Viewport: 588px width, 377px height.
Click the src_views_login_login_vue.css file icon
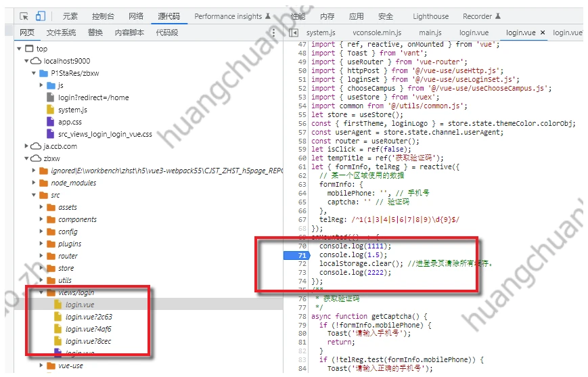point(50,133)
